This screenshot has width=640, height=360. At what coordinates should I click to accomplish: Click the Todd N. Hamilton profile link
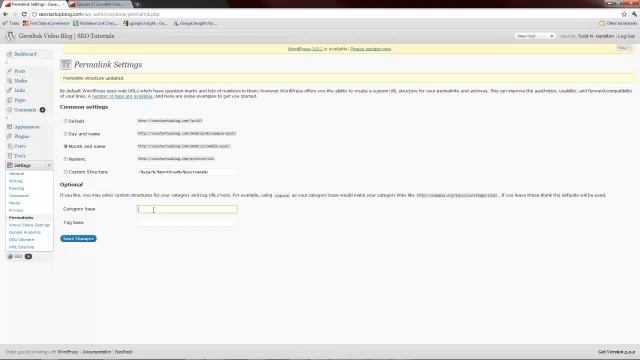click(x=596, y=36)
